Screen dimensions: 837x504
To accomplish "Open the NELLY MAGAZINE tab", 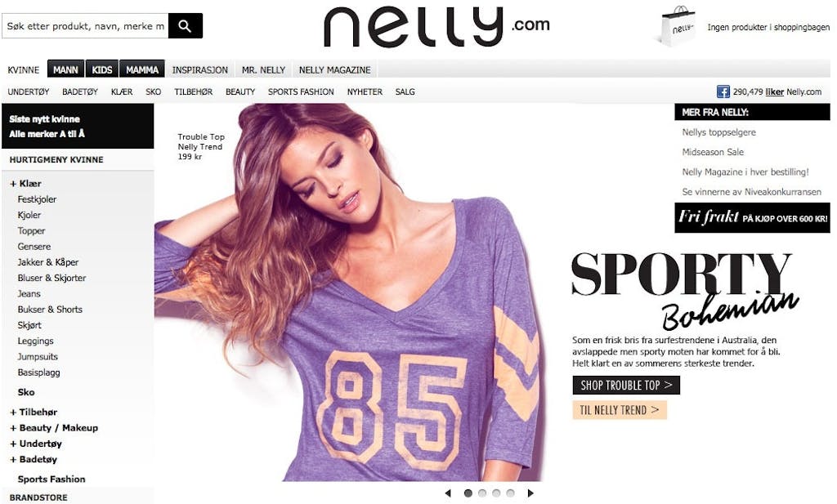I will [x=334, y=70].
